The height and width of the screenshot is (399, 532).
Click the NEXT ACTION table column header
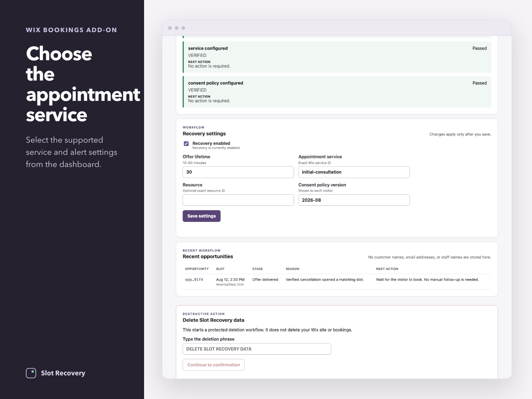[x=387, y=269]
